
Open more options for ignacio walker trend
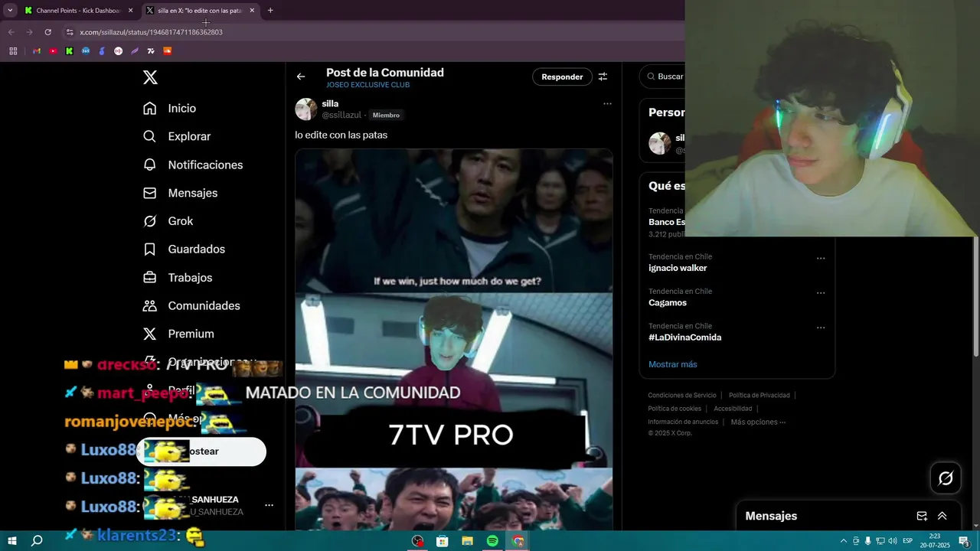click(x=821, y=258)
